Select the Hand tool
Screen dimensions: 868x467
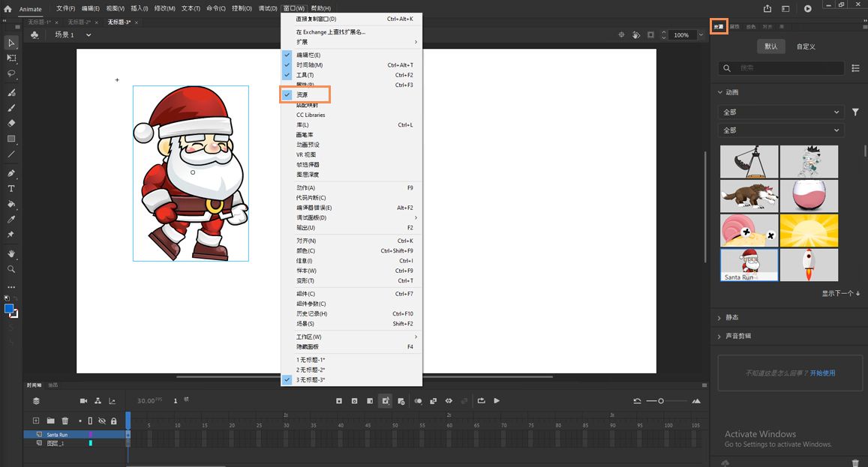11,253
